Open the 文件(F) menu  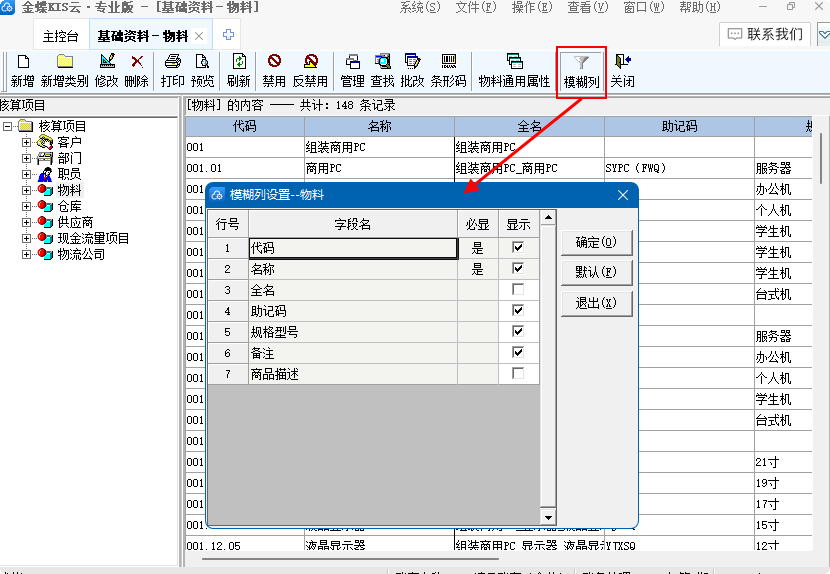(476, 7)
